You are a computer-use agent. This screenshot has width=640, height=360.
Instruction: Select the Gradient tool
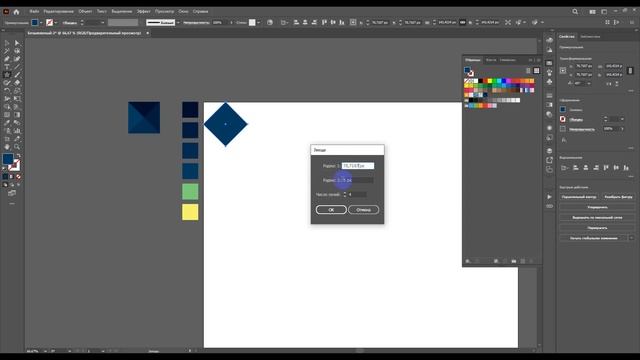point(17,115)
